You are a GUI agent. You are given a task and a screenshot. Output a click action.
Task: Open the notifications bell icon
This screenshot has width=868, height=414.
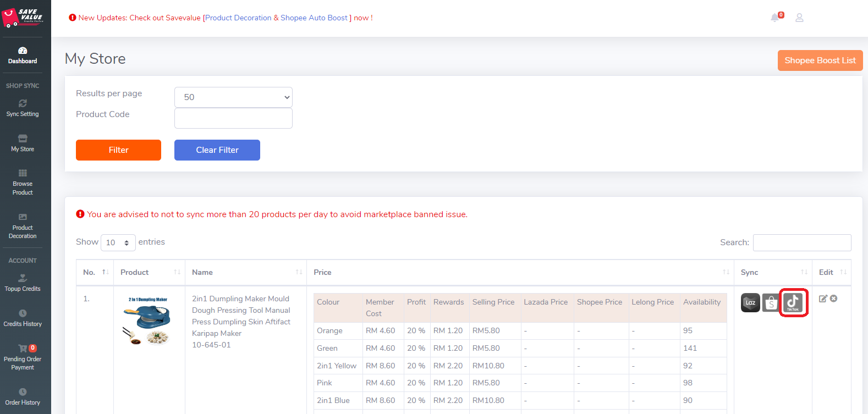tap(775, 18)
